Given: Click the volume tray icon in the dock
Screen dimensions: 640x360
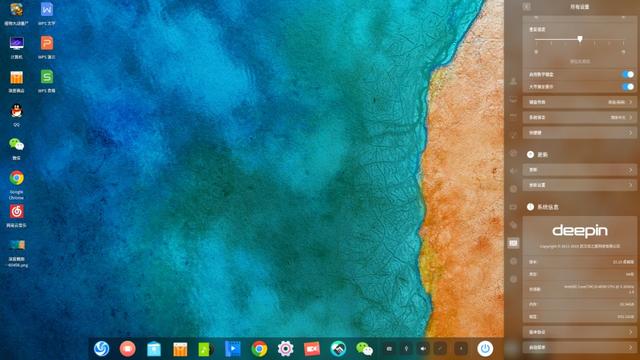Looking at the screenshot, I should (423, 349).
